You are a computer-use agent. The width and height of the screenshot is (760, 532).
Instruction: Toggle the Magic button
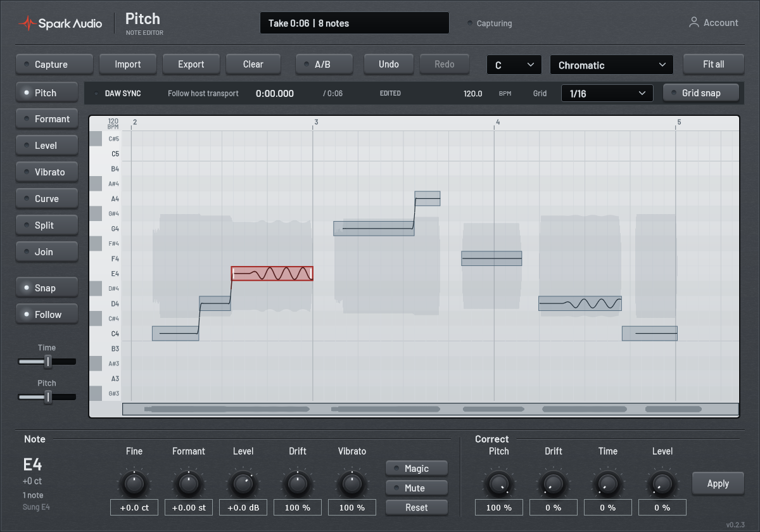click(x=417, y=468)
